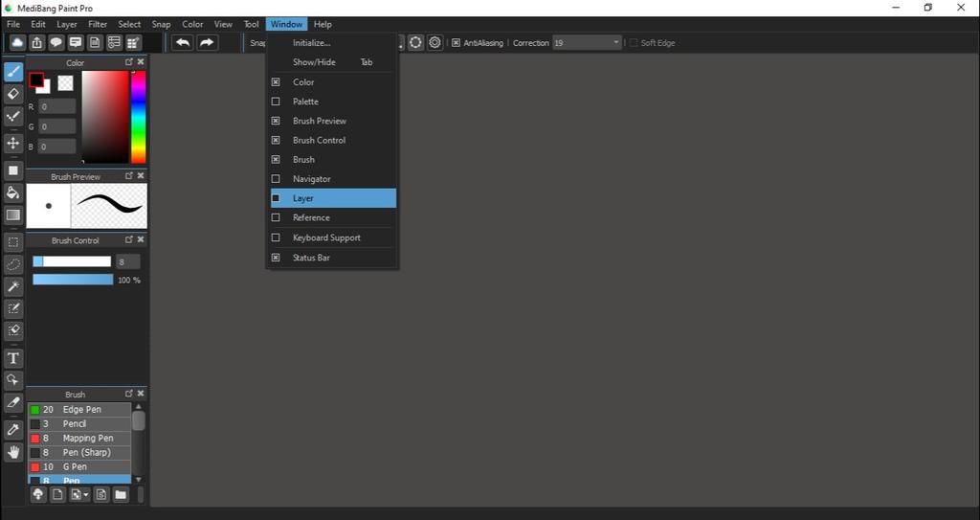Viewport: 980px width, 520px height.
Task: Click the document page icon in the top toolbar
Action: tap(95, 42)
